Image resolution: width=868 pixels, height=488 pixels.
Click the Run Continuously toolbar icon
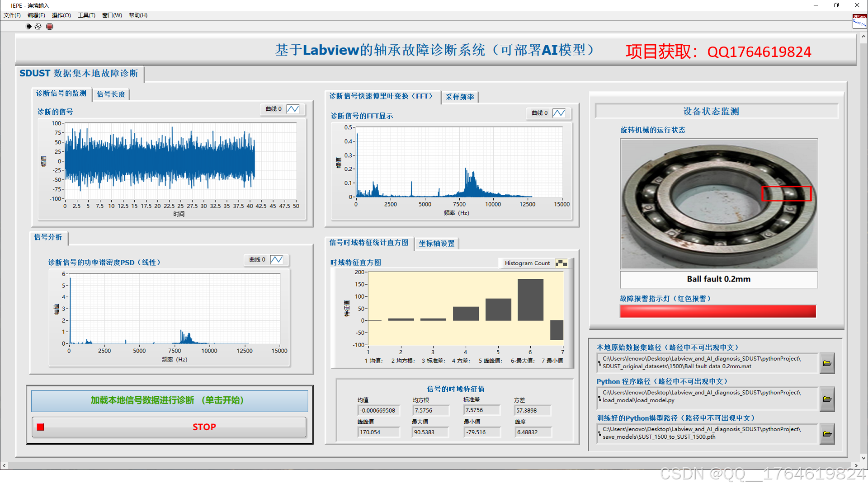click(x=38, y=27)
